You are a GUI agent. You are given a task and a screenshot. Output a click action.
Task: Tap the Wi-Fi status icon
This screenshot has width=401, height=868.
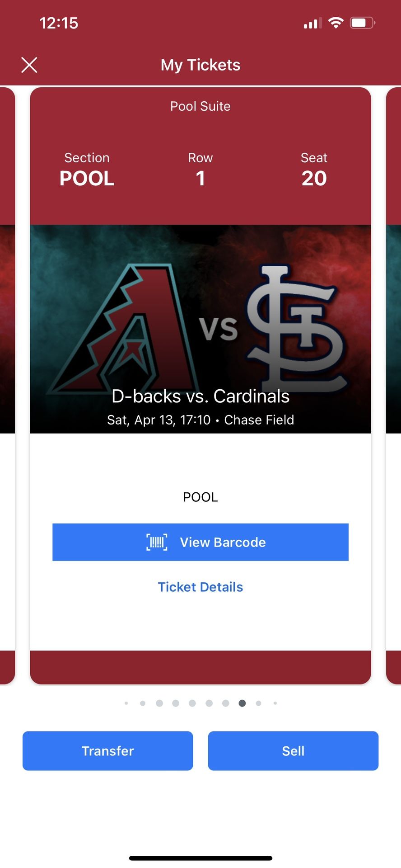point(336,23)
